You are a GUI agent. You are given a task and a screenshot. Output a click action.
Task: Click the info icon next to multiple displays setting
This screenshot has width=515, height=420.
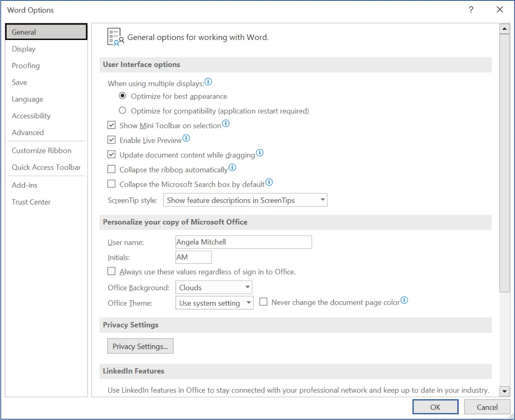[208, 82]
